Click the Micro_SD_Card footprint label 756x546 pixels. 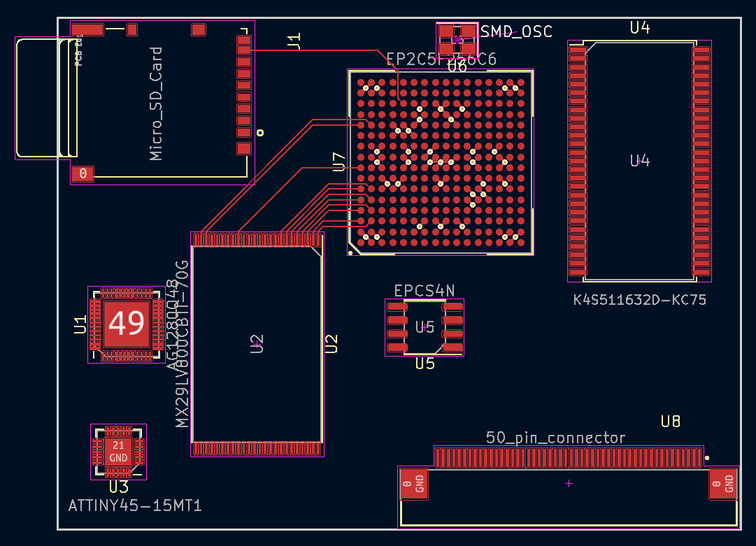point(156,103)
